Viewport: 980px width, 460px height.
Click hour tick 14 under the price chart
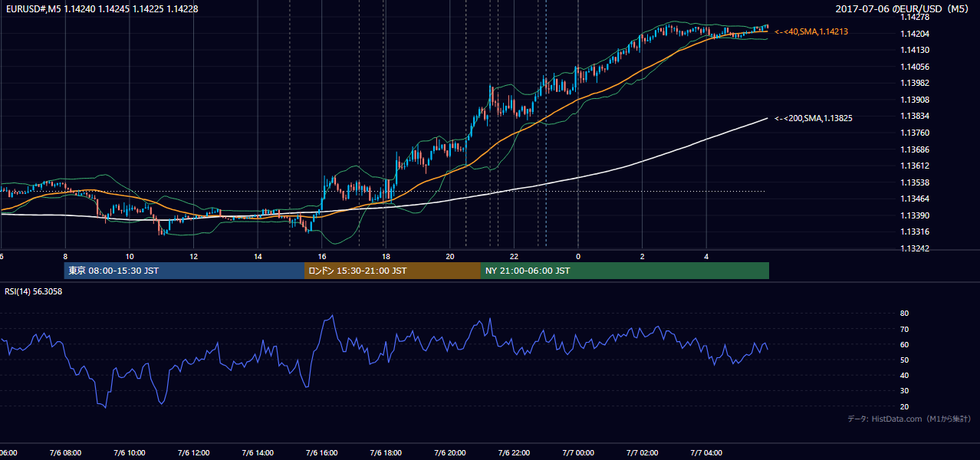pos(258,256)
